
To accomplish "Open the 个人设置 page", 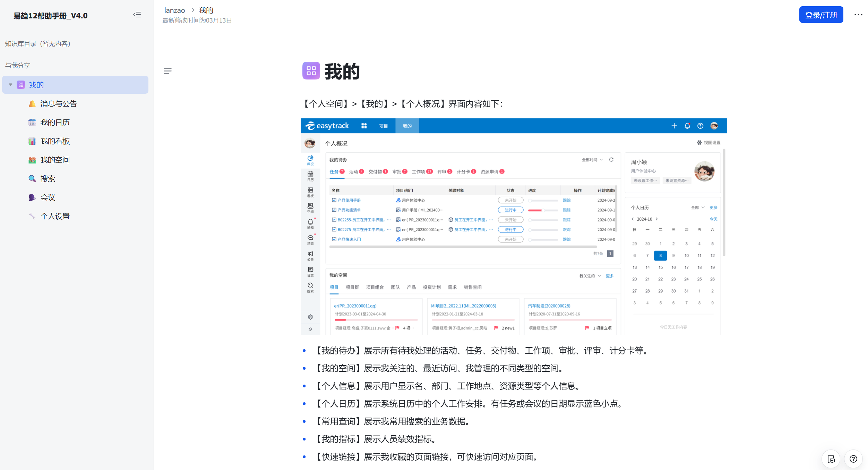I will [55, 216].
